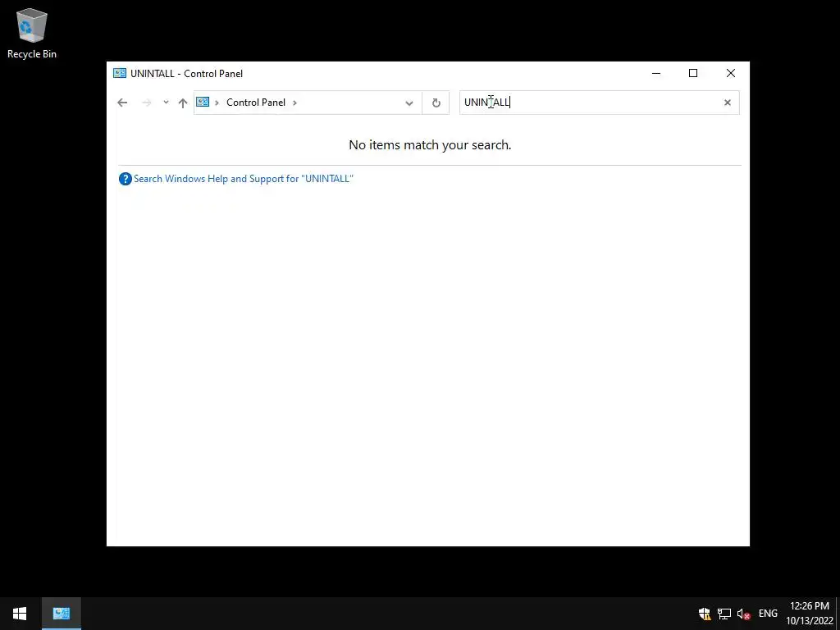Click the blue help question mark icon
Image resolution: width=840 pixels, height=630 pixels.
tap(126, 179)
